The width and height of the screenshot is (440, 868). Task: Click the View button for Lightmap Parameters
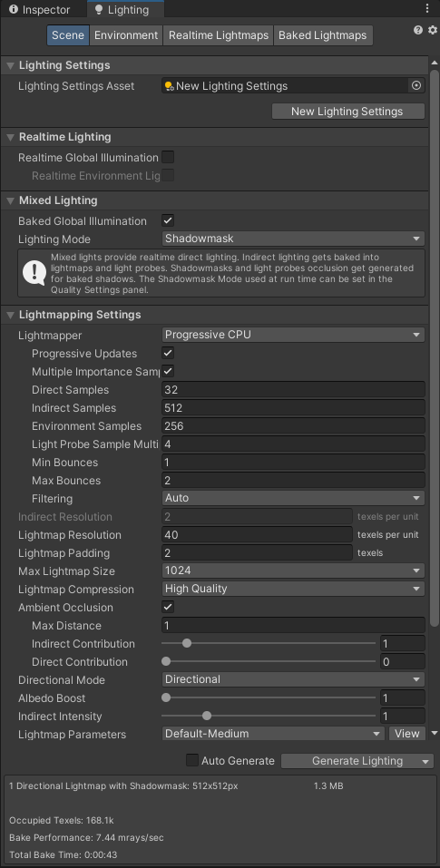[406, 734]
